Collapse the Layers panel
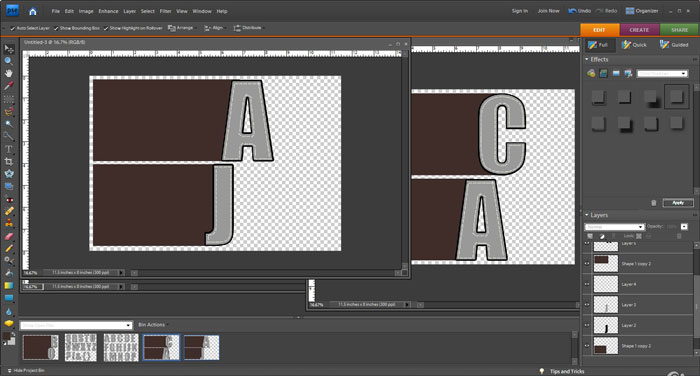 (587, 215)
